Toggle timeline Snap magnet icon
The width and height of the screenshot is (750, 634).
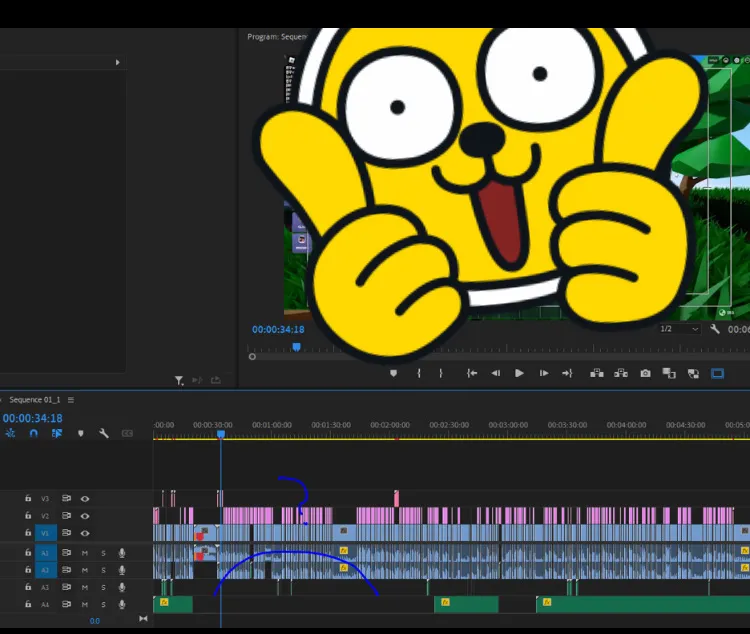coord(33,433)
